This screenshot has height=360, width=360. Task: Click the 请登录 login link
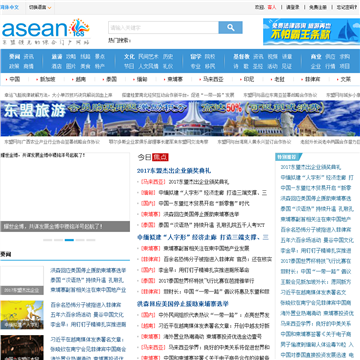click(293, 7)
